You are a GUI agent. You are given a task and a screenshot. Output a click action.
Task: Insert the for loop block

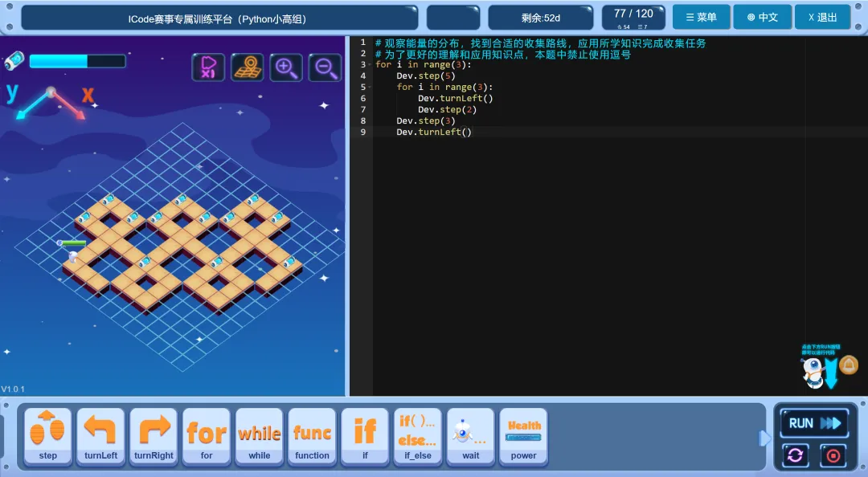pyautogui.click(x=207, y=437)
